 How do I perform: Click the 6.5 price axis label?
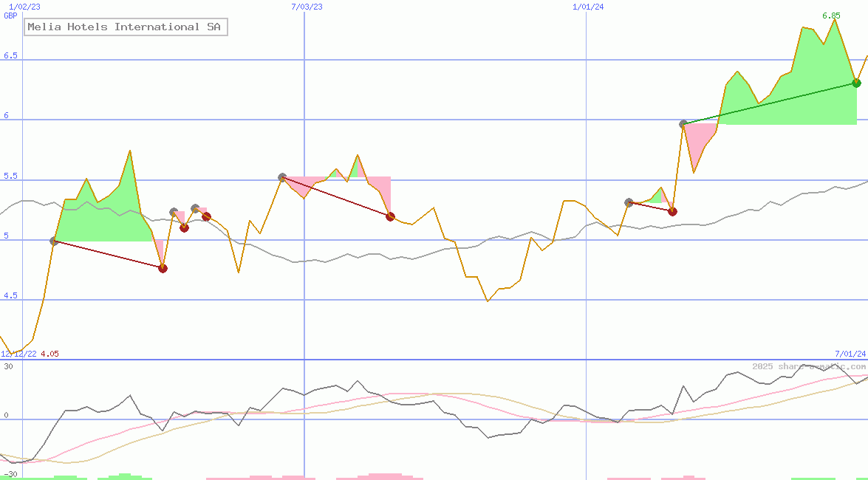tap(10, 56)
